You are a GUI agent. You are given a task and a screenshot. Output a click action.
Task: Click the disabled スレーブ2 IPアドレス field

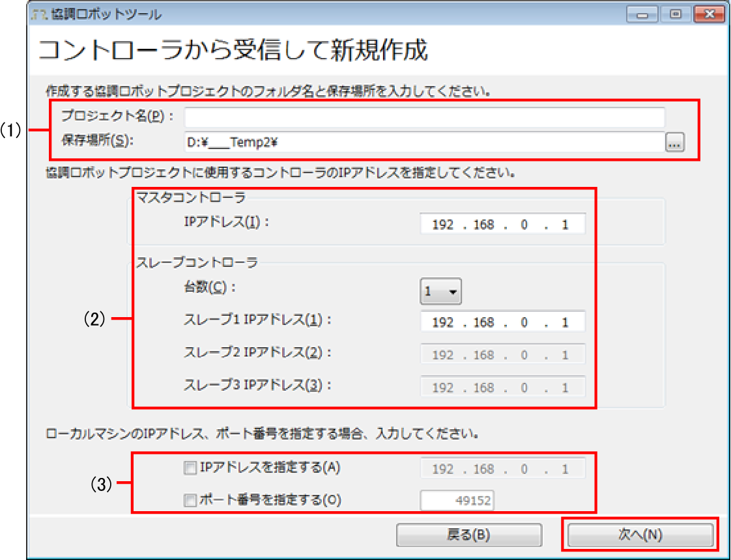[x=502, y=355]
